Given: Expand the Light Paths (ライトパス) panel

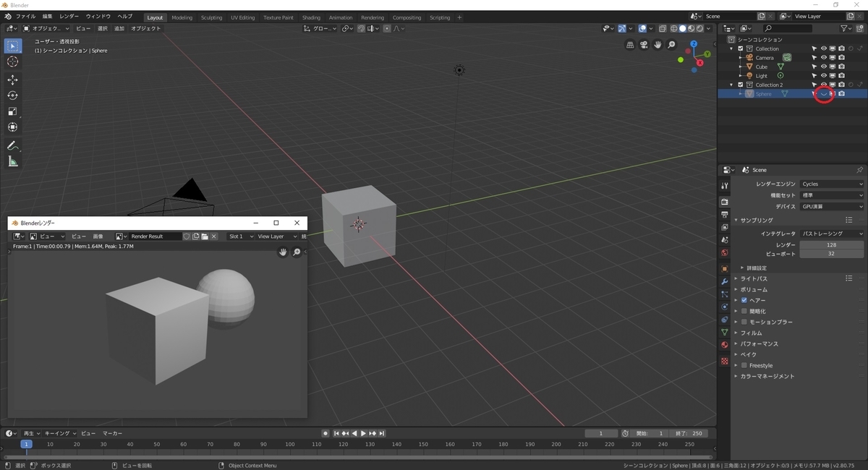Looking at the screenshot, I should coord(754,278).
